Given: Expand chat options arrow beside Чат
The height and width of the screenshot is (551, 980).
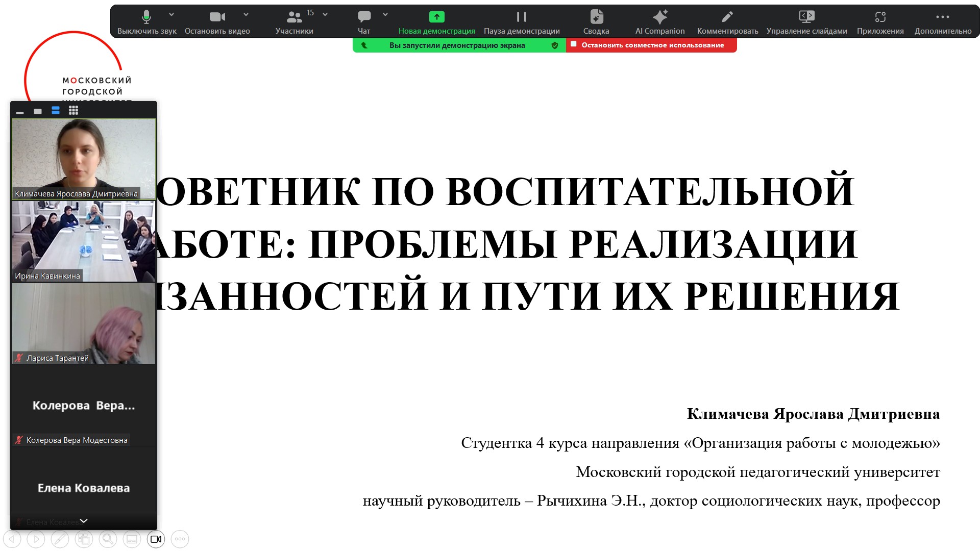Looking at the screenshot, I should [x=385, y=15].
